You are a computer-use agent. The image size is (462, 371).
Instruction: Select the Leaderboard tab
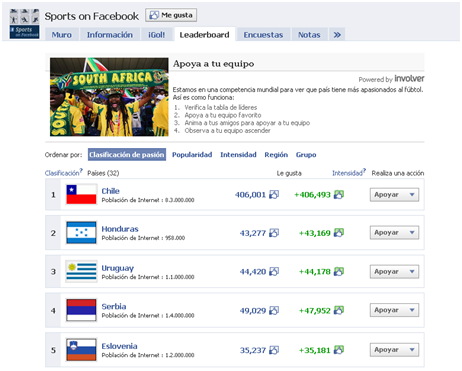(x=205, y=35)
